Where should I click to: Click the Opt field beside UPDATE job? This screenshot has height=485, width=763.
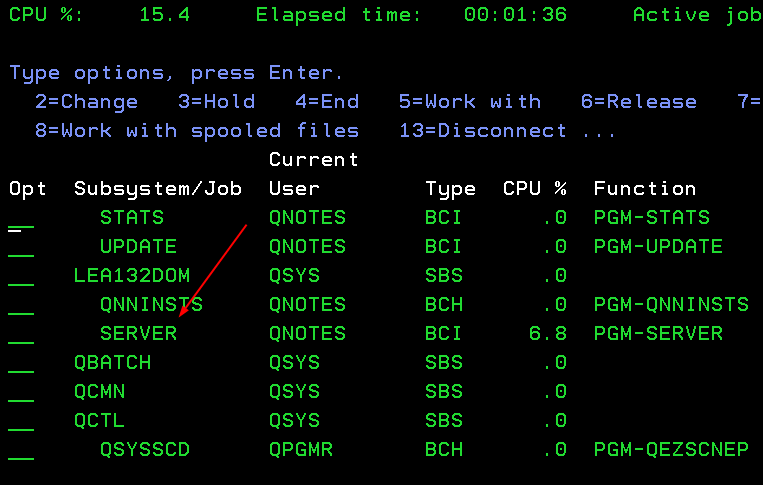pyautogui.click(x=21, y=247)
